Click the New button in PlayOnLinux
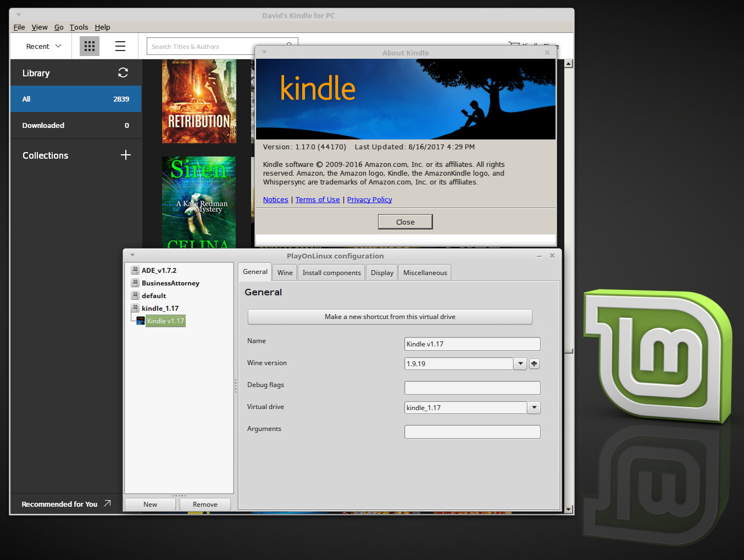 tap(150, 504)
